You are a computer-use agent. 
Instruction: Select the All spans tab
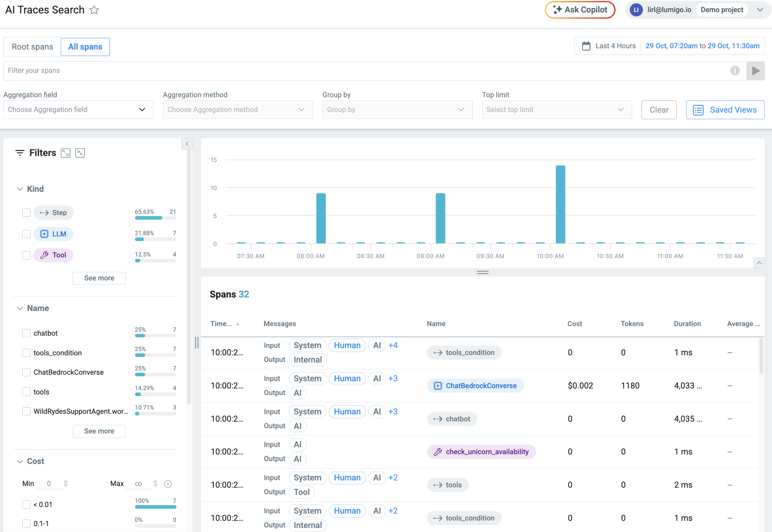point(85,47)
